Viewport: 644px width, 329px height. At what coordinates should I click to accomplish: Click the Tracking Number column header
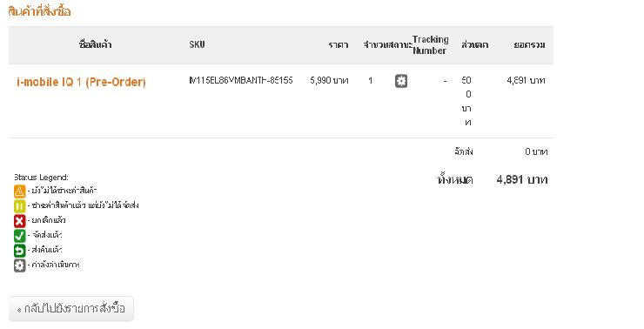point(430,44)
